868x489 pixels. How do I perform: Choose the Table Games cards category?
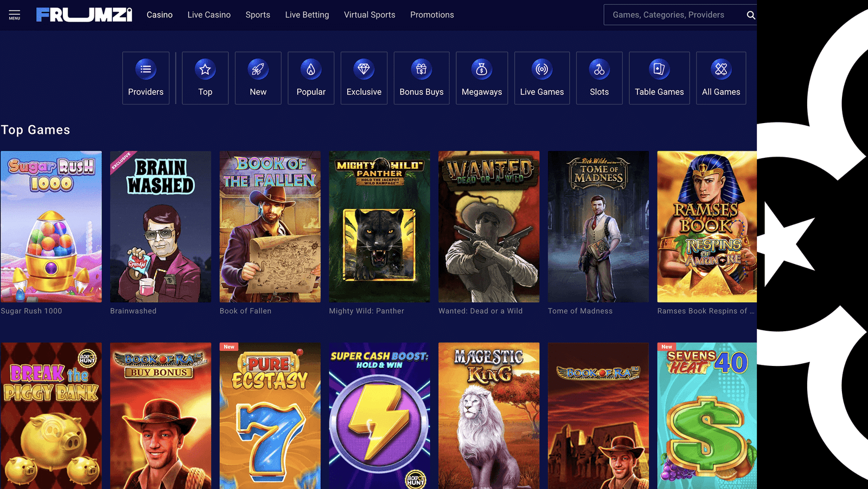[x=659, y=78]
